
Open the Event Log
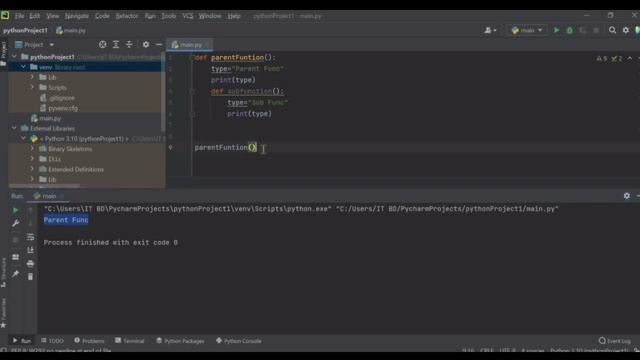click(x=615, y=341)
